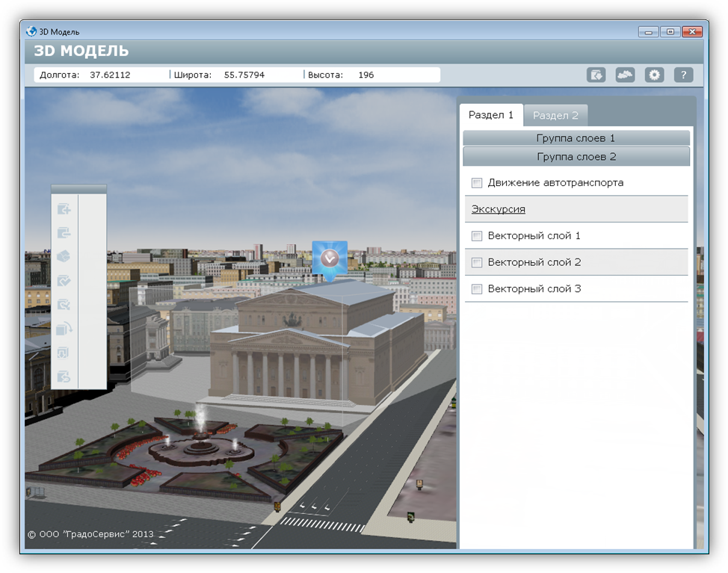Image resolution: width=728 pixels, height=573 pixels.
Task: Enable the Движение автотранспорта checkbox
Action: (477, 183)
